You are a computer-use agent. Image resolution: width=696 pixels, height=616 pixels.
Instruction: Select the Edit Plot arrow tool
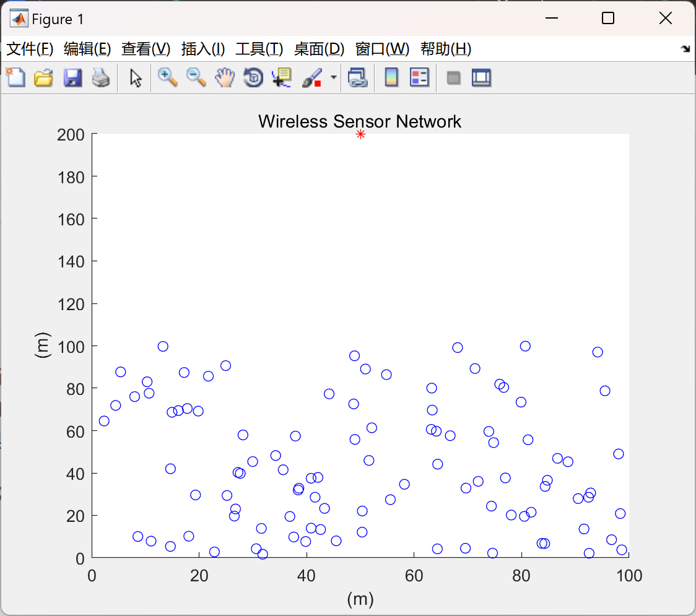pyautogui.click(x=136, y=78)
